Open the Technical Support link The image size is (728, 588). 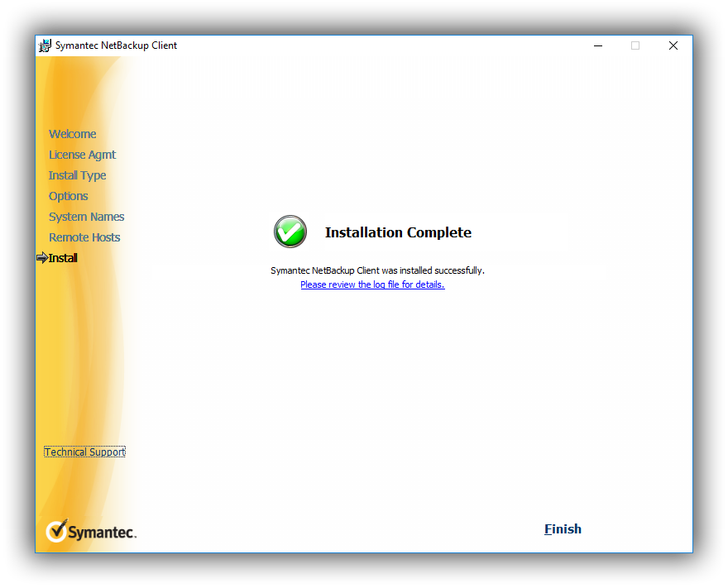[x=84, y=452]
